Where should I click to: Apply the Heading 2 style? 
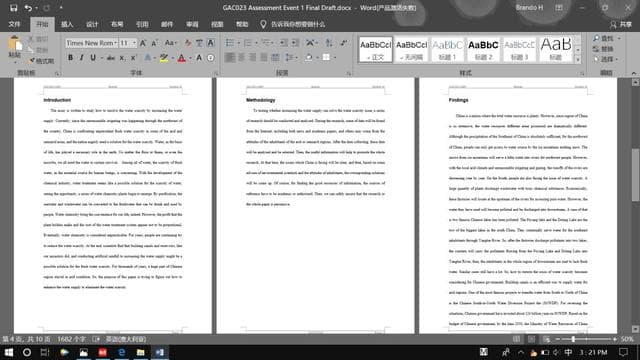(x=483, y=49)
